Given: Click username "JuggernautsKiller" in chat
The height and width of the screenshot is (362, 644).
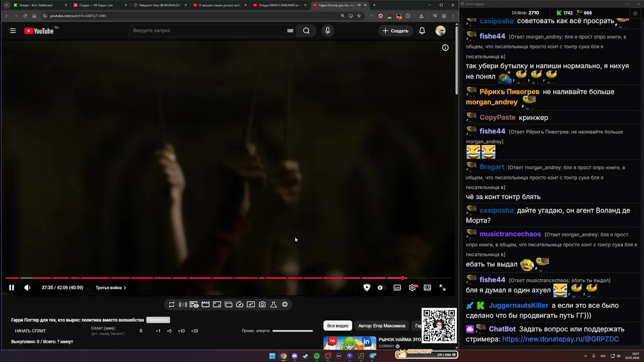Looking at the screenshot, I should point(519,305).
